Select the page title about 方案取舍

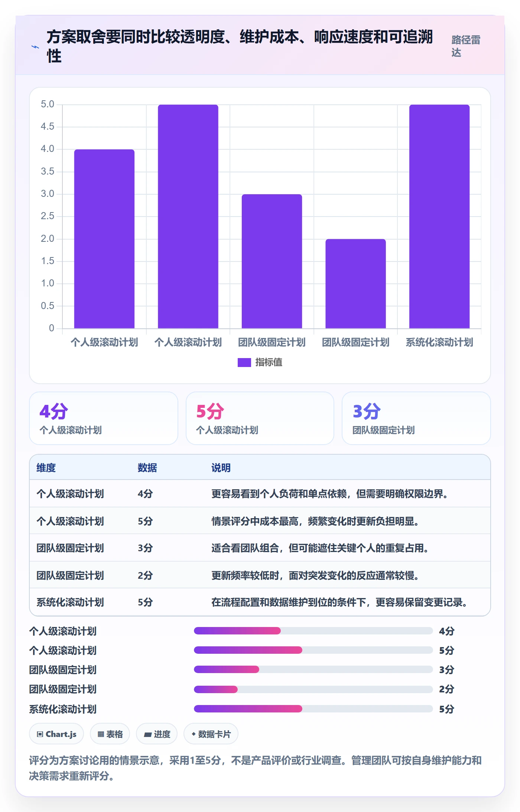pos(240,46)
